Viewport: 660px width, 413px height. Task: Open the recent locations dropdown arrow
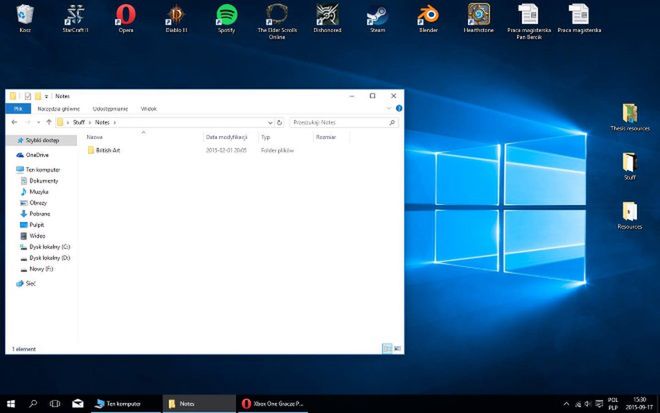tap(38, 123)
